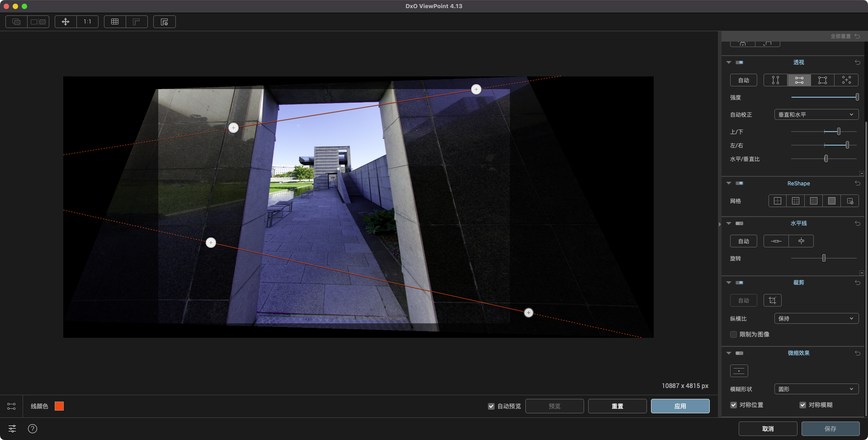Uncheck the 自动预览 checkbox
Screen dimensions: 868x440
point(491,406)
